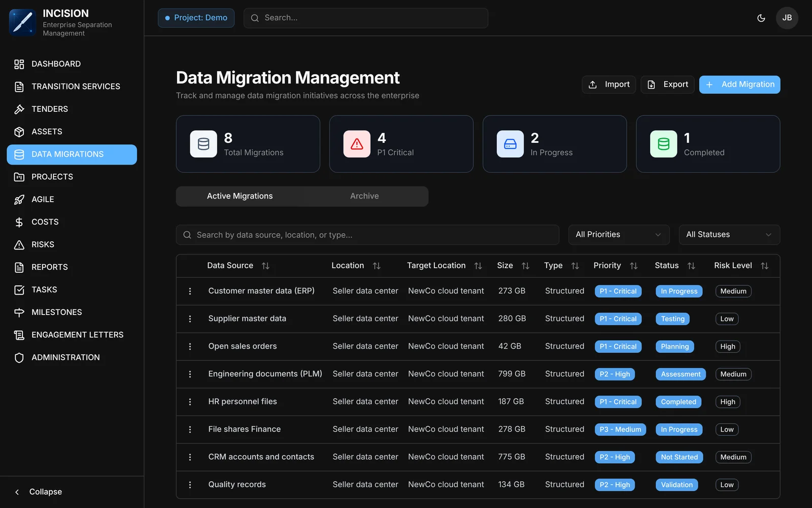Open Engagement Letters page

coord(72,335)
